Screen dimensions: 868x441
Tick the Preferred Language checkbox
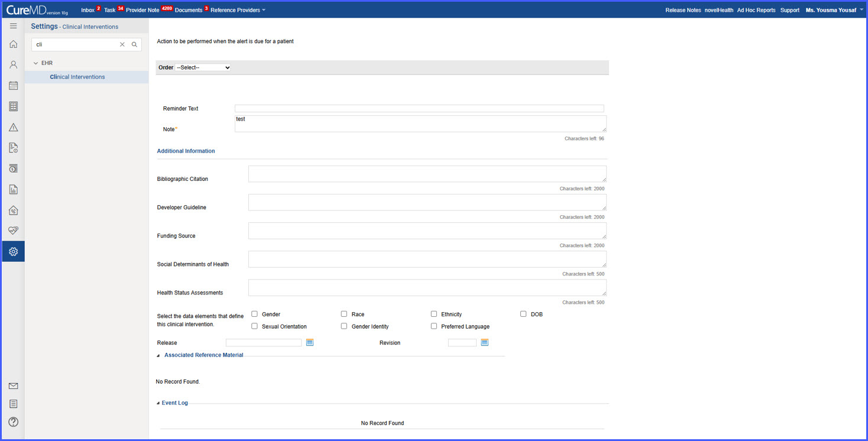click(434, 326)
